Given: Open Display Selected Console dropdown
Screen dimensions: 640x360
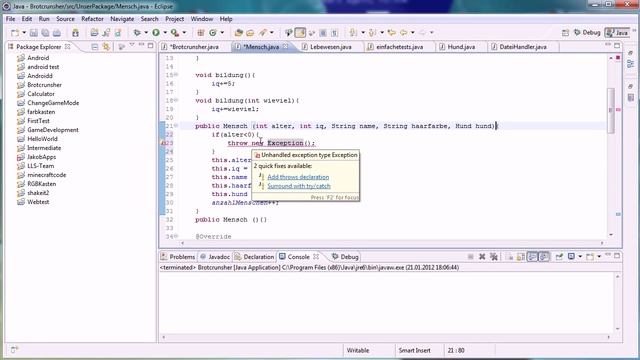Looking at the screenshot, I should [580, 257].
